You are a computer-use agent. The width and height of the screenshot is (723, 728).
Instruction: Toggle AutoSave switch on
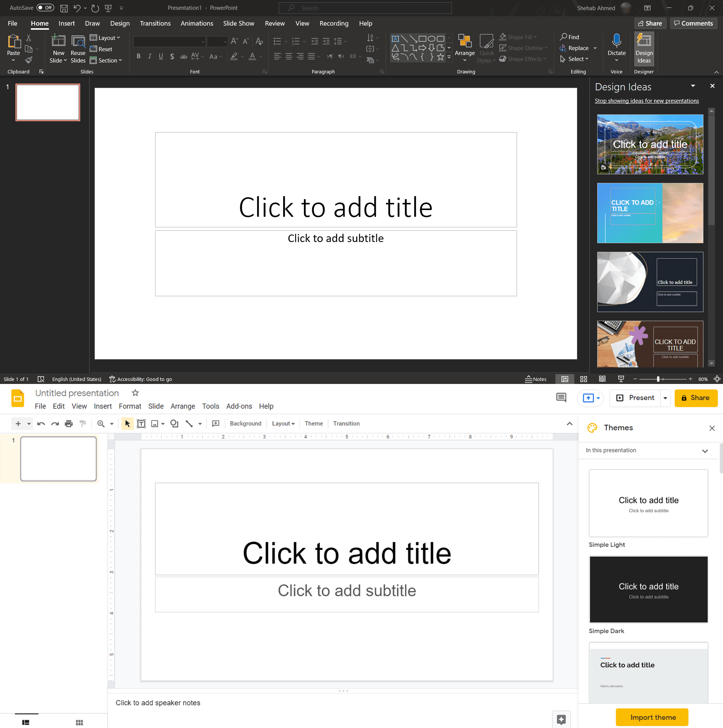pos(45,8)
